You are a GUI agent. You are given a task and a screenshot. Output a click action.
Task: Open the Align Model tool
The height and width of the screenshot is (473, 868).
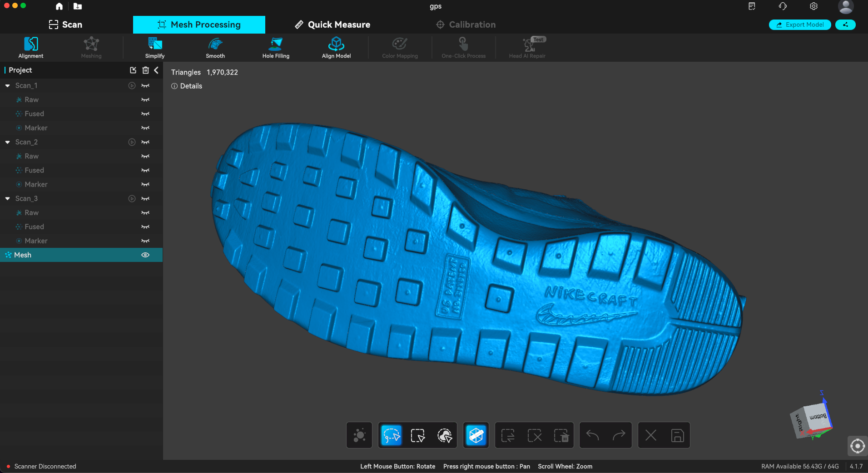336,47
